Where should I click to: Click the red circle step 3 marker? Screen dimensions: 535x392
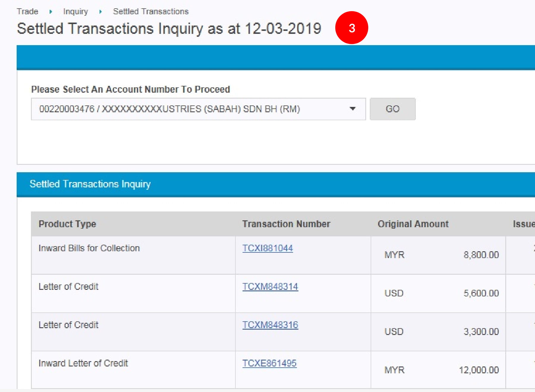(x=352, y=28)
